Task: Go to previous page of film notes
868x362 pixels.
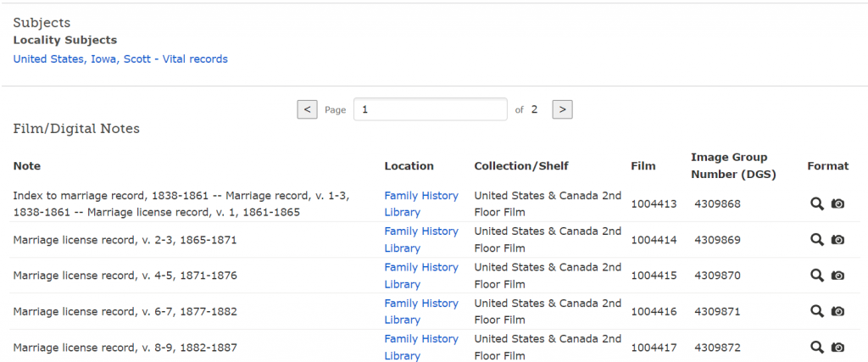Action: coord(308,109)
